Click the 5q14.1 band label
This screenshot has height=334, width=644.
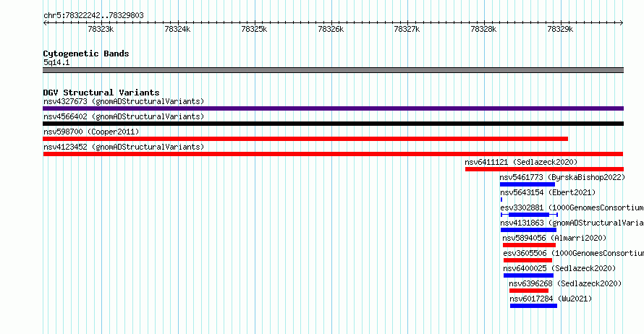[x=56, y=62]
